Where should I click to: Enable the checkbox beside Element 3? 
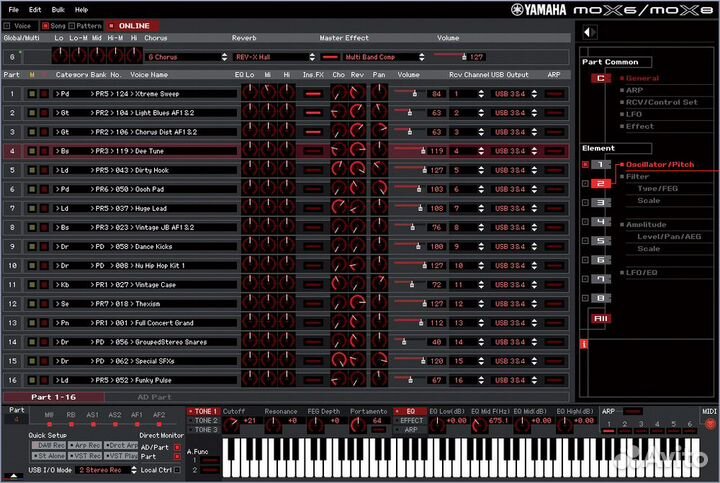coord(585,202)
